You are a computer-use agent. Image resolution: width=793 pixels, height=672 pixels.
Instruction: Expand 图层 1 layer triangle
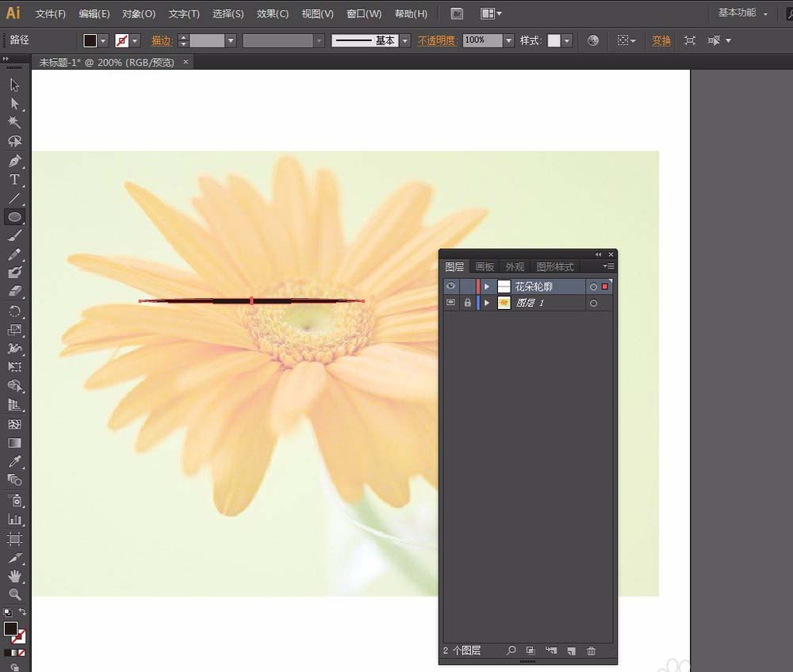tap(487, 304)
